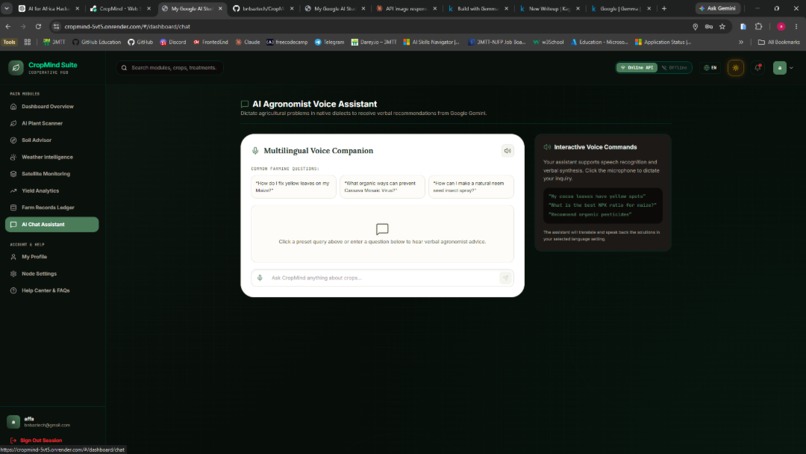Select AI Chat Assistant sidebar item
The width and height of the screenshot is (806, 454).
click(x=52, y=224)
